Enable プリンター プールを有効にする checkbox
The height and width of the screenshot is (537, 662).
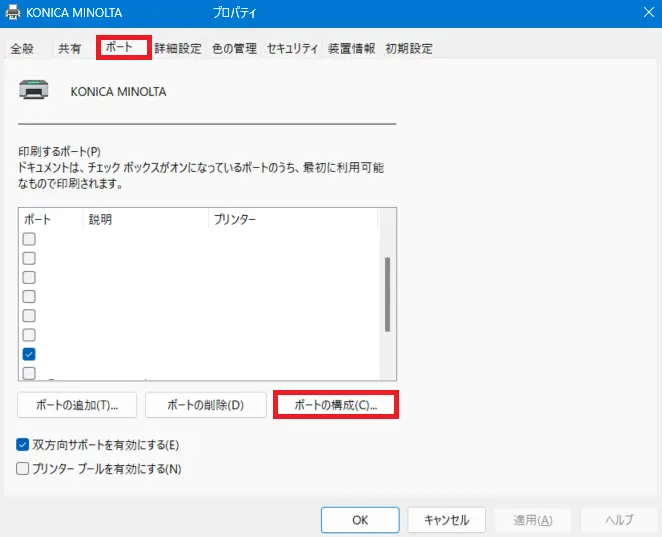click(23, 468)
